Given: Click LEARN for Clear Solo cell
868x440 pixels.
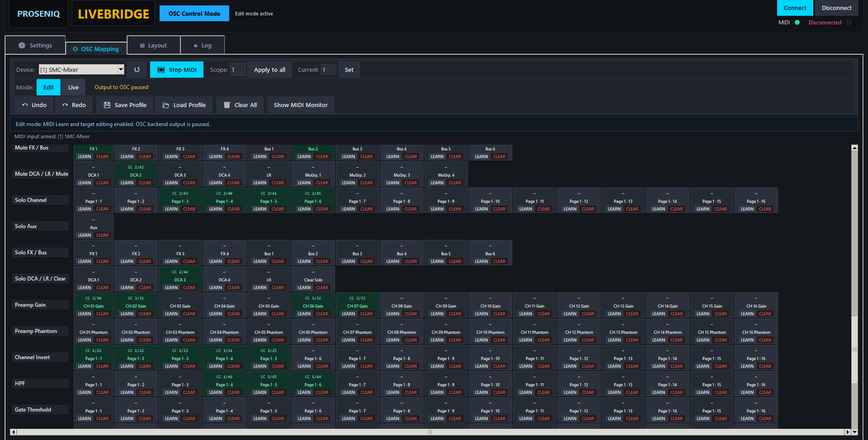Looking at the screenshot, I should pos(304,288).
